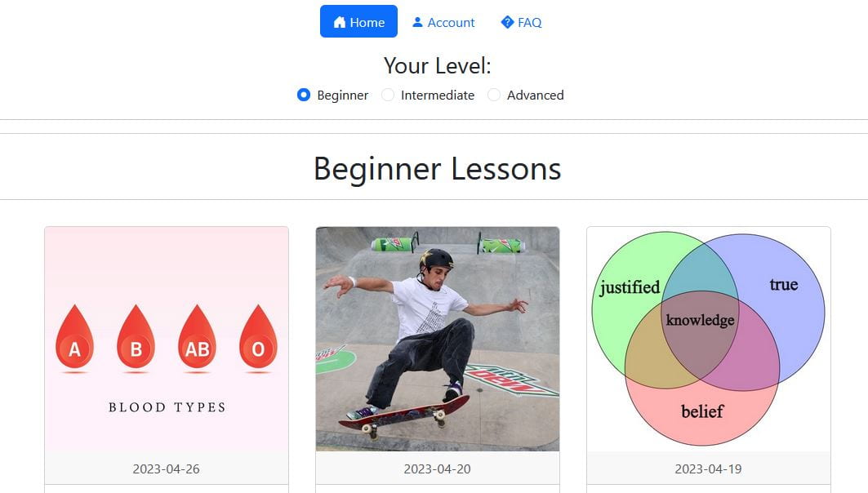Select the Beginner radio button
This screenshot has width=868, height=493.
(304, 95)
